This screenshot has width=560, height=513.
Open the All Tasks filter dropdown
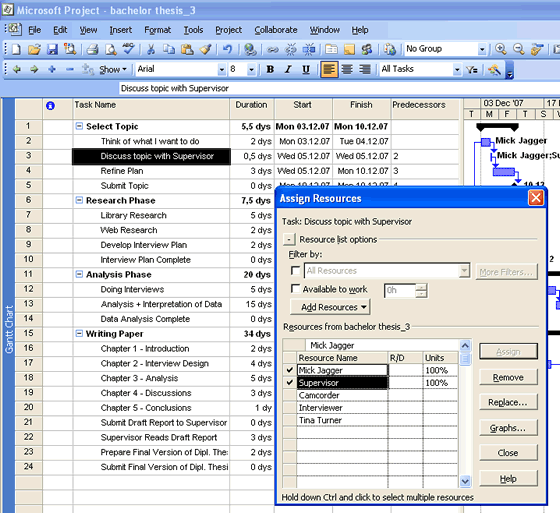[x=457, y=69]
